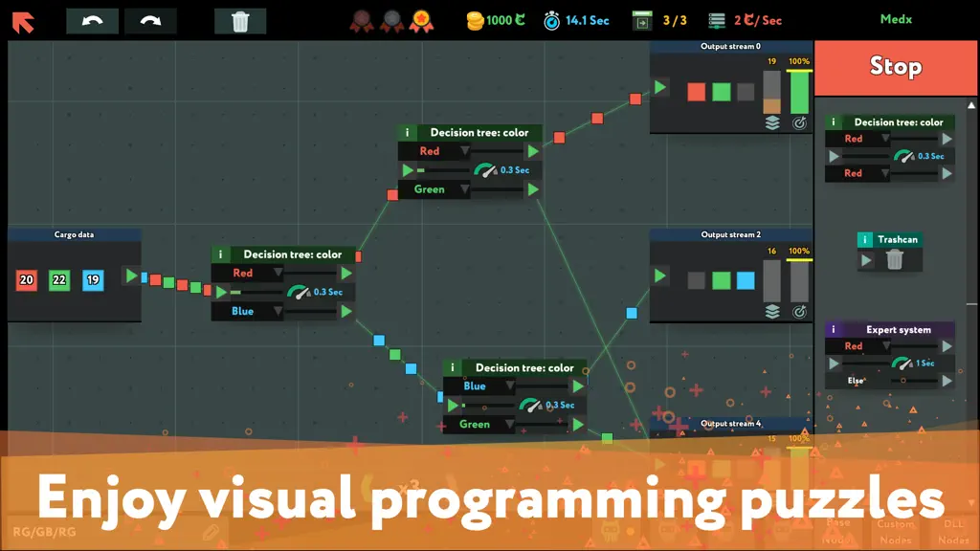This screenshot has height=551, width=980.
Task: Click speed gauge on bottom Decision tree
Action: click(530, 405)
